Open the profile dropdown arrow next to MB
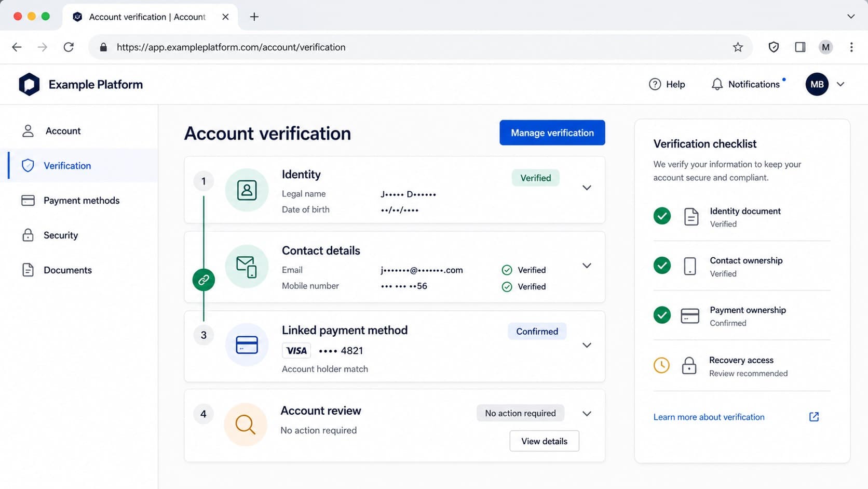The height and width of the screenshot is (489, 868). (840, 84)
